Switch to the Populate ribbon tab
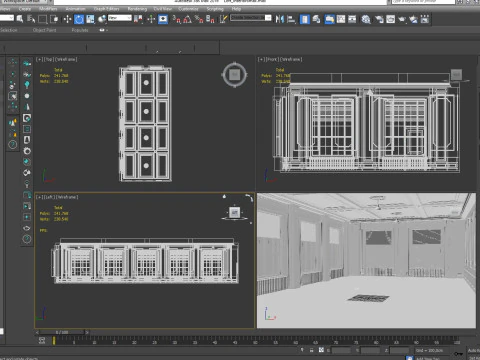 (x=80, y=30)
